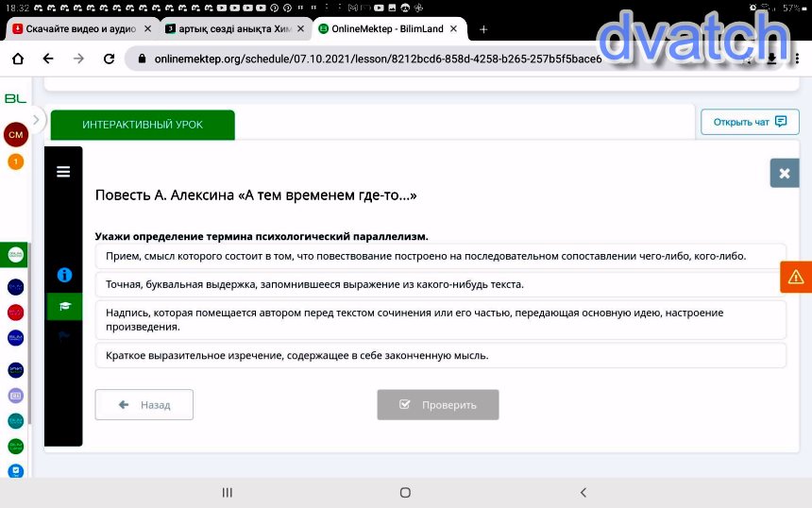Click the blue info icon
The height and width of the screenshot is (508, 812).
64,275
